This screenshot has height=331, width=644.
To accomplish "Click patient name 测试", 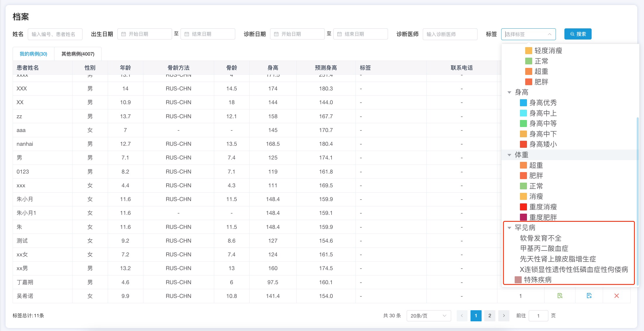I will (22, 241).
